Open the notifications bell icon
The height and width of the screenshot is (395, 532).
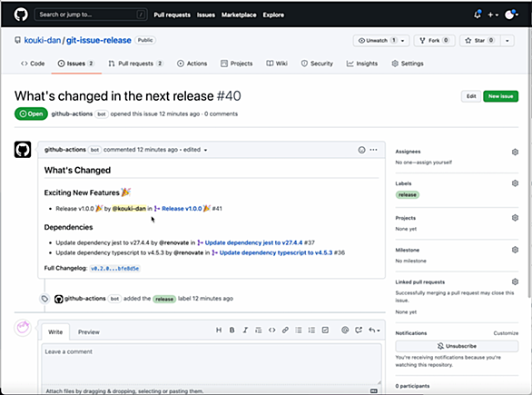tap(478, 15)
